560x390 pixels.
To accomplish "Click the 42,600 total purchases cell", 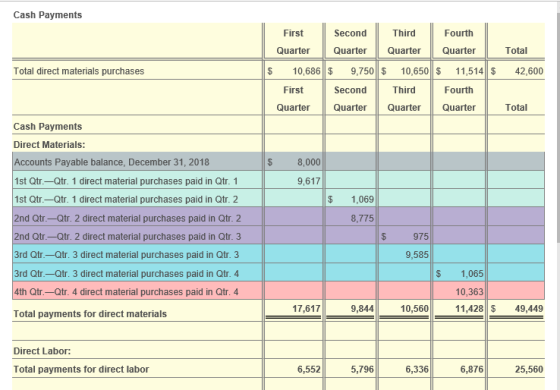I will [516, 71].
